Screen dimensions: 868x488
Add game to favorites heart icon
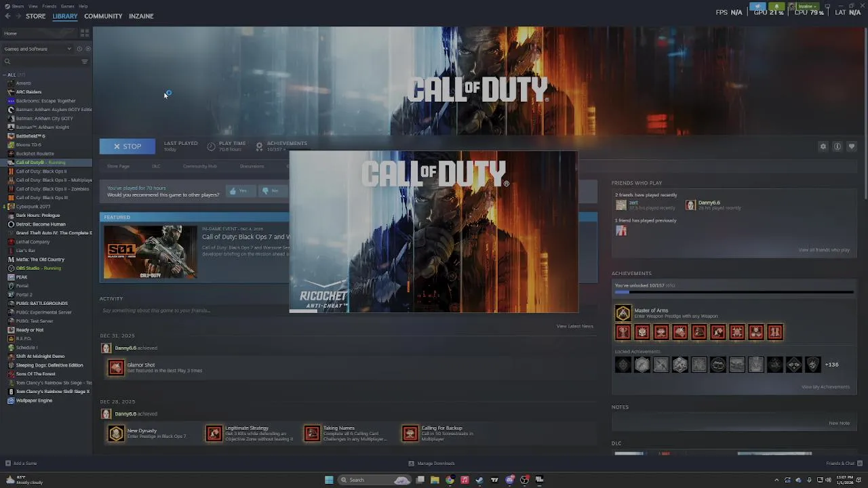852,146
